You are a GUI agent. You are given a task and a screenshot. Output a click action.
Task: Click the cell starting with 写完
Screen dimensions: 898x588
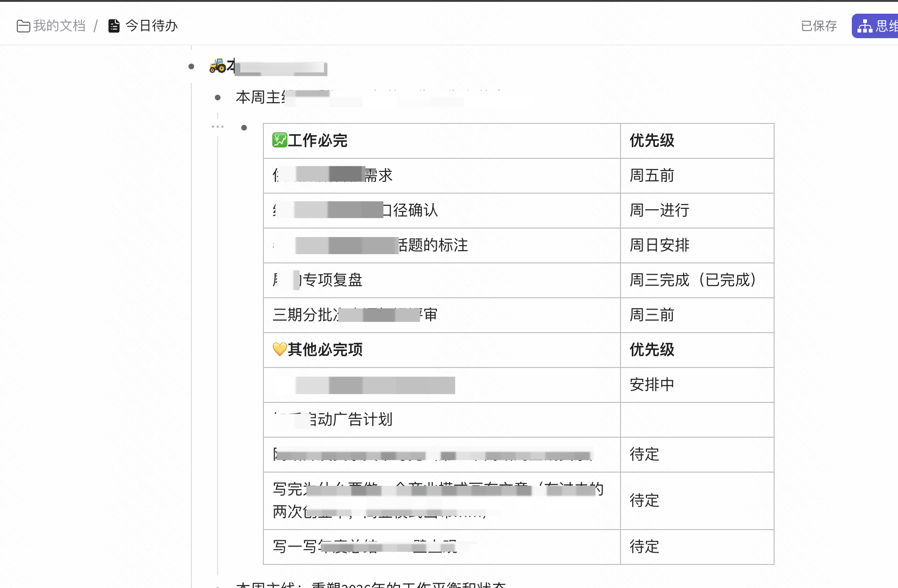pos(442,501)
